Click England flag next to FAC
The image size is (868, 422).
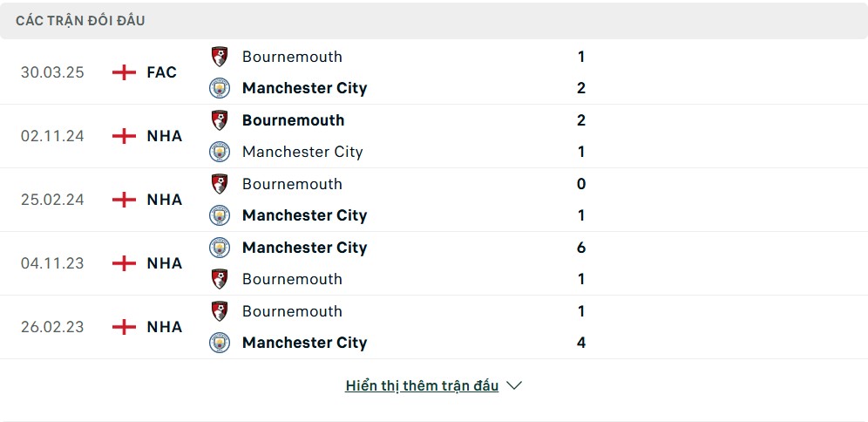[x=124, y=72]
